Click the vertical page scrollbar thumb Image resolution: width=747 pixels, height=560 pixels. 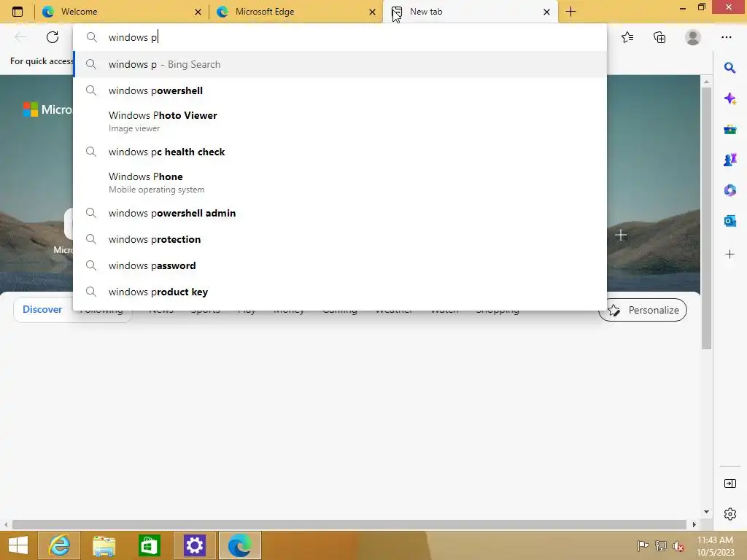(x=706, y=217)
